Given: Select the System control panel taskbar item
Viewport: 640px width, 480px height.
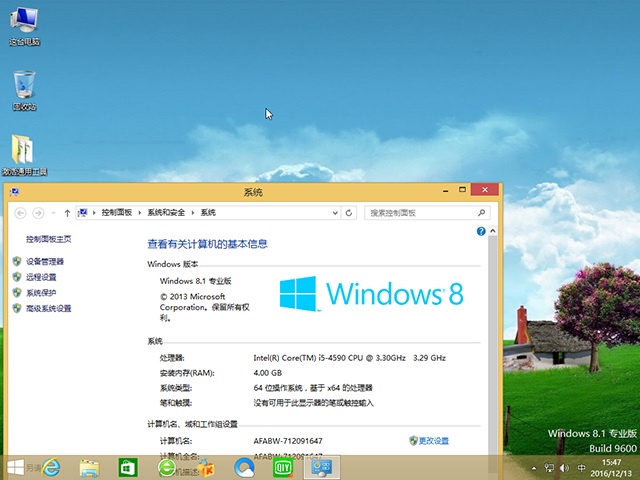Looking at the screenshot, I should pyautogui.click(x=322, y=467).
